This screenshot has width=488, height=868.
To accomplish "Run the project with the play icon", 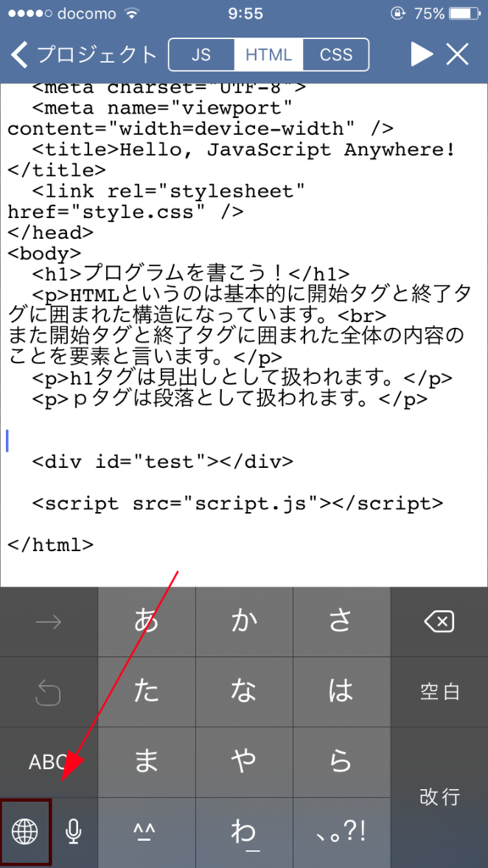I will 422,55.
